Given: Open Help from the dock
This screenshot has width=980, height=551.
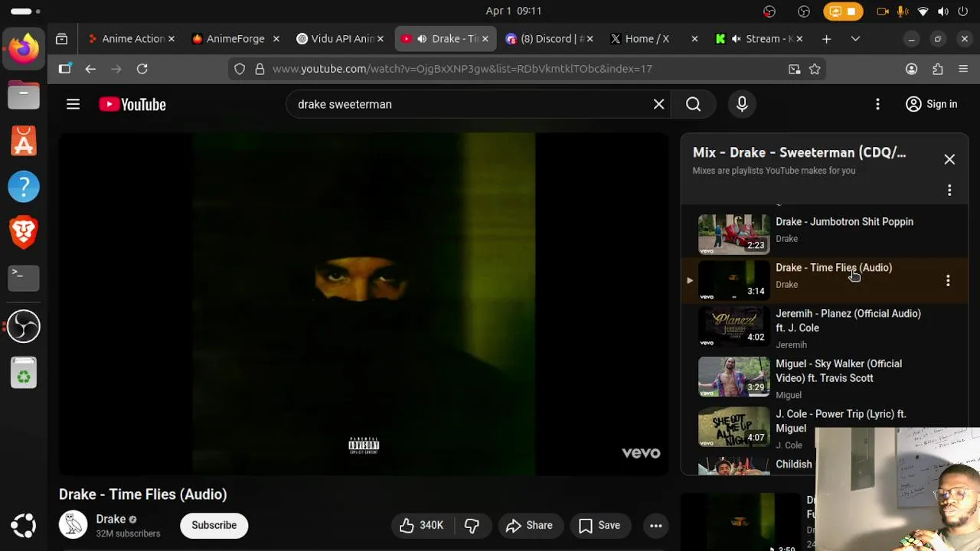Looking at the screenshot, I should pos(24,186).
